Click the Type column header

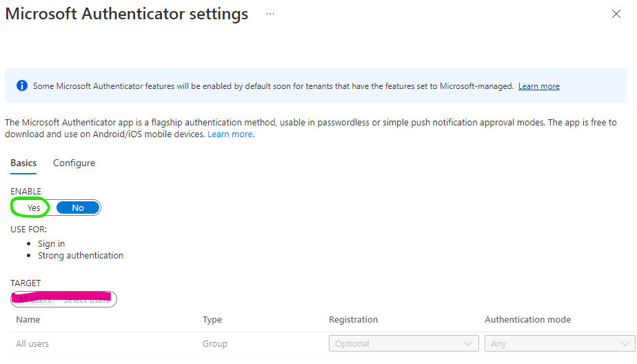pyautogui.click(x=212, y=320)
